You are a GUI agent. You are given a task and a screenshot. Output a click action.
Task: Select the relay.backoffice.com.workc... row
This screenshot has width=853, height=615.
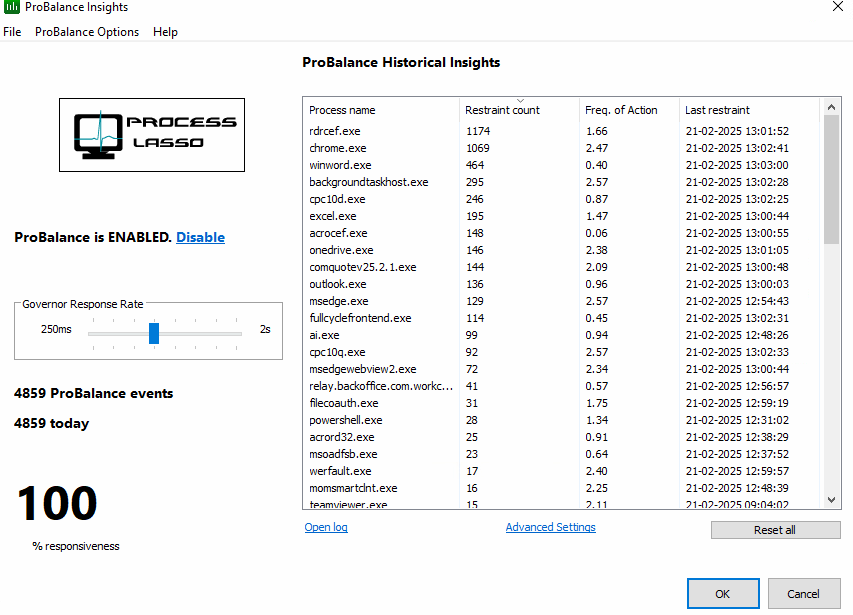(560, 386)
